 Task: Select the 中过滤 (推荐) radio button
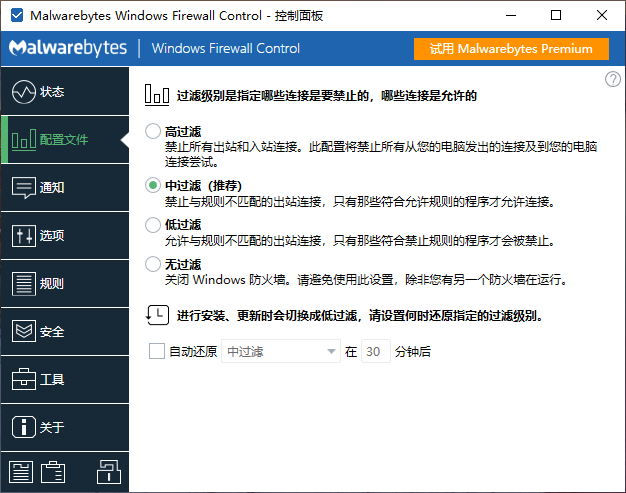pyautogui.click(x=153, y=185)
